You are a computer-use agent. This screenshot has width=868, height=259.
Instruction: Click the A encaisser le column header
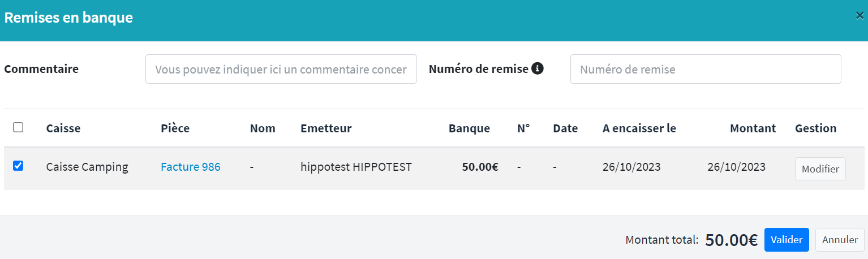[639, 128]
